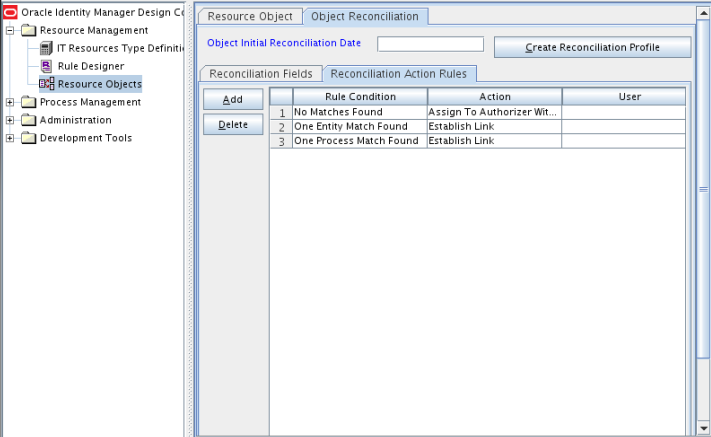Viewport: 711px width, 437px height.
Task: Click the Action column header
Action: (495, 97)
